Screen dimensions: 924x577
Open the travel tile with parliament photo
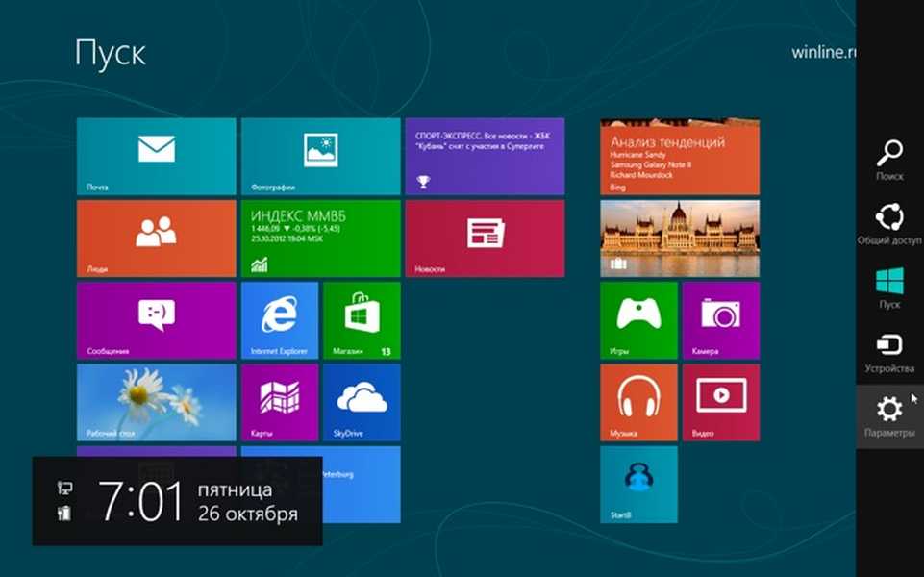680,238
